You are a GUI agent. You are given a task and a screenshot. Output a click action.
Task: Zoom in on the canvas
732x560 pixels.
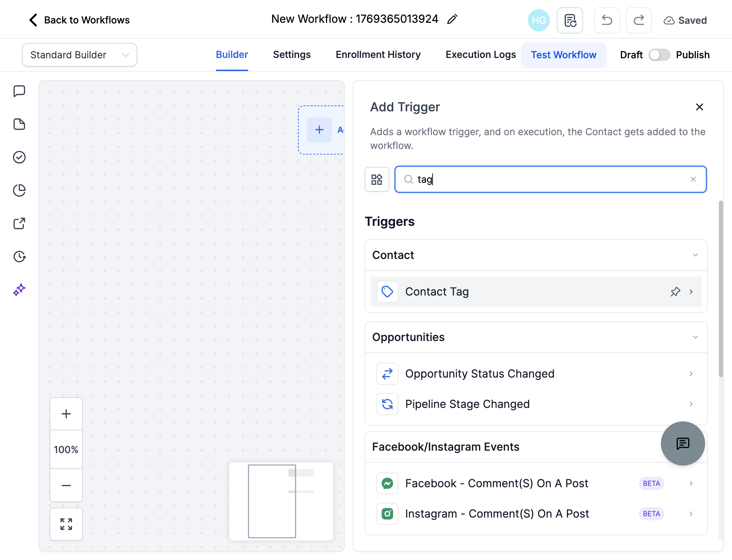pos(66,414)
